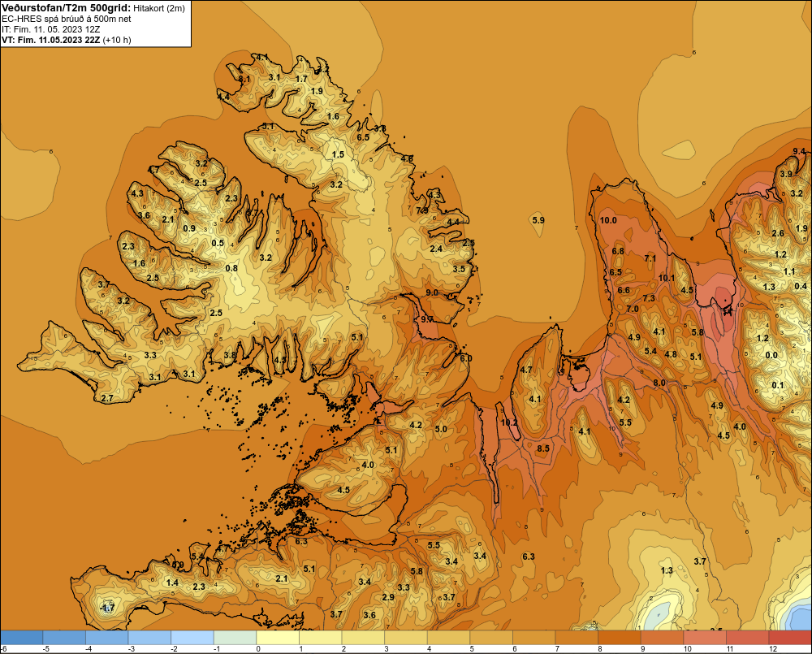
Task: Click the legend swatch between 6 and 7
Action: pos(534,638)
